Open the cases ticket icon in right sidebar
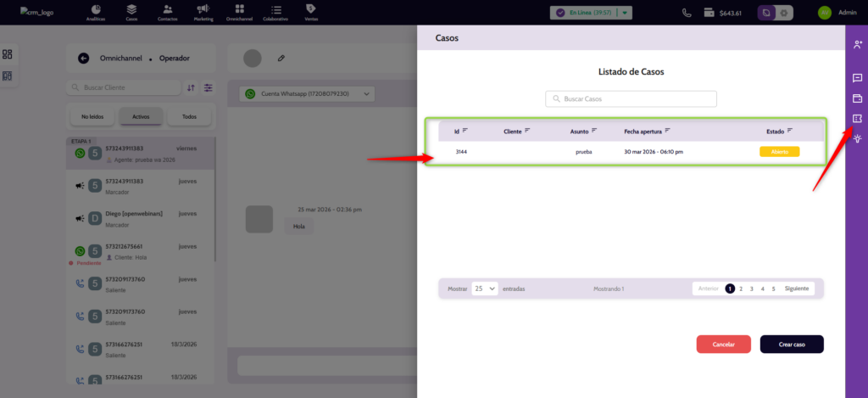The image size is (868, 398). coord(857,118)
